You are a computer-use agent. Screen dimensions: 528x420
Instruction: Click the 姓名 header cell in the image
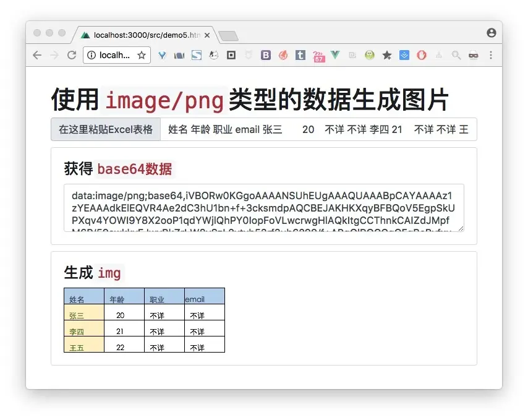coord(84,296)
